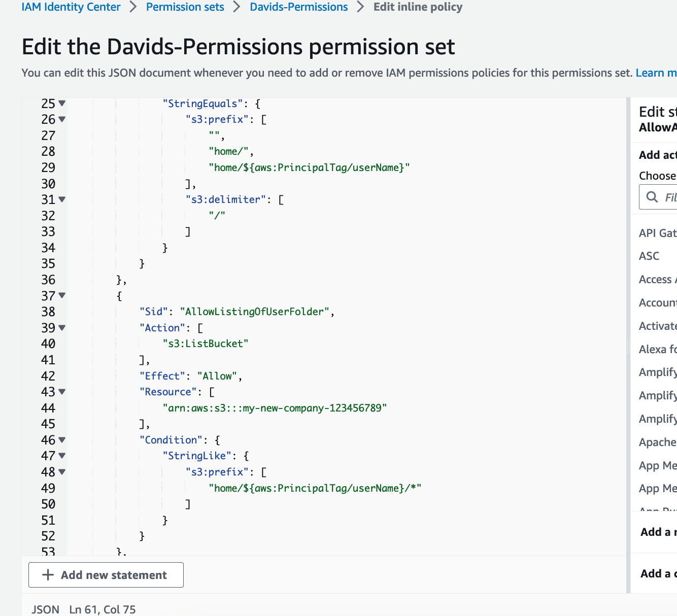
Task: Collapse the Condition block on line 46
Action: click(62, 440)
